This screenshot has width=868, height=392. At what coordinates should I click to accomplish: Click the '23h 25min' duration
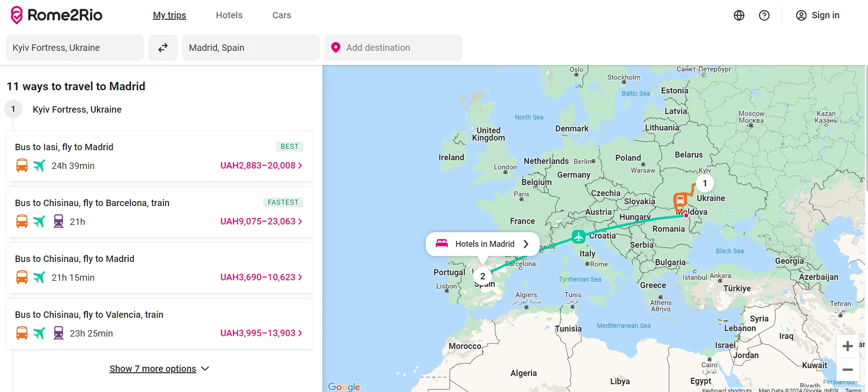91,333
